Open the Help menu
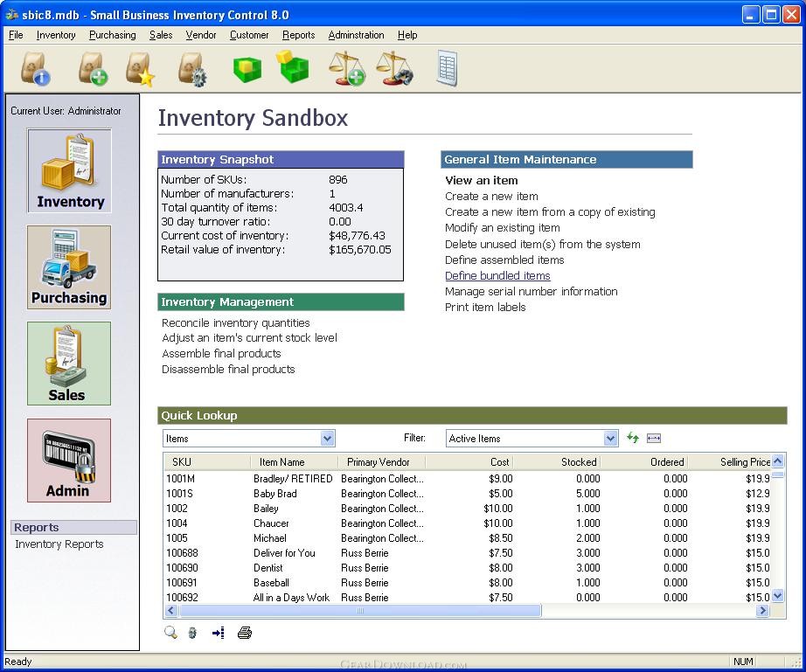 (x=407, y=35)
